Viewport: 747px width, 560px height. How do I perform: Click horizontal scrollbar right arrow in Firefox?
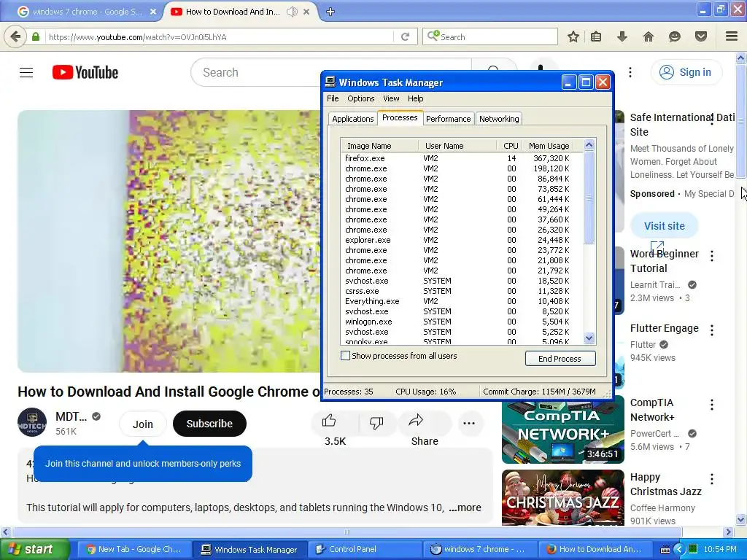coord(729,532)
